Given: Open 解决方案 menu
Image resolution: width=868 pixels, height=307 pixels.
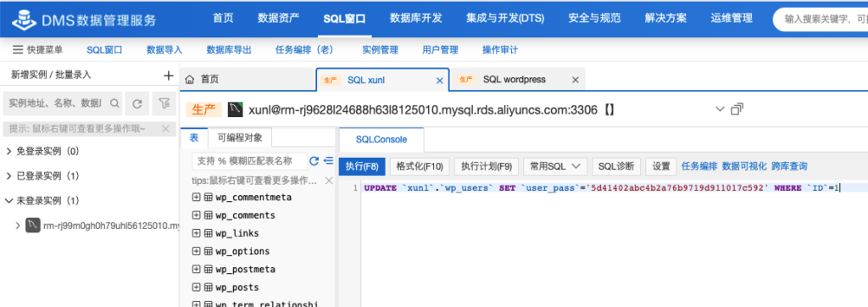Looking at the screenshot, I should 665,18.
